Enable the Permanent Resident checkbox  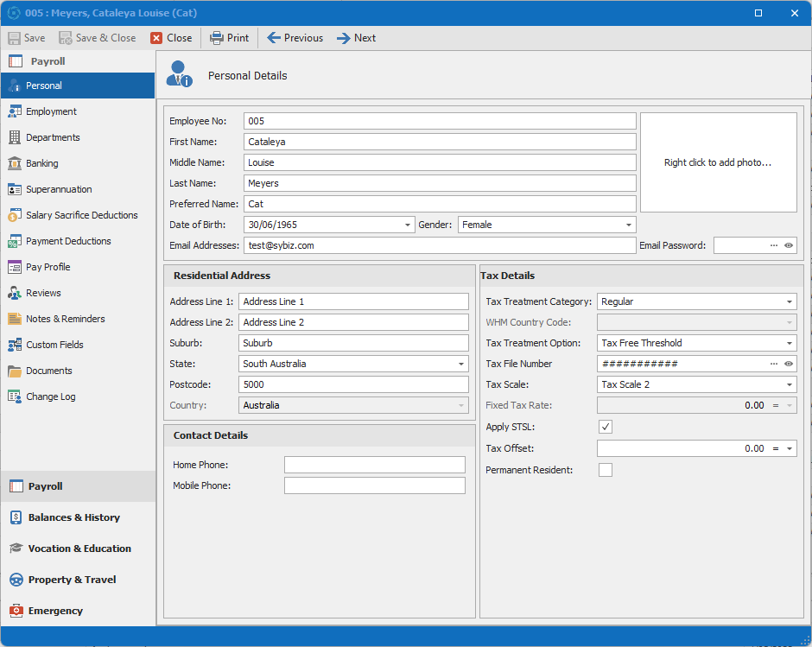pos(606,470)
